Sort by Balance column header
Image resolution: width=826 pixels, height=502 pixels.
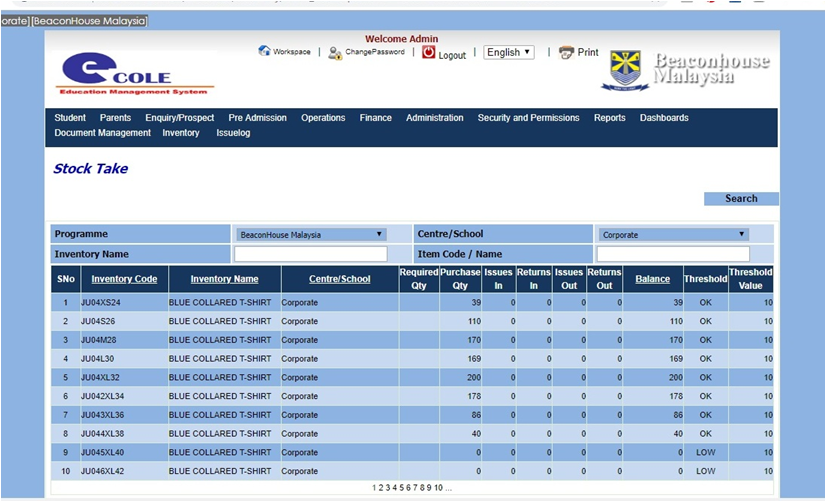(x=652, y=279)
